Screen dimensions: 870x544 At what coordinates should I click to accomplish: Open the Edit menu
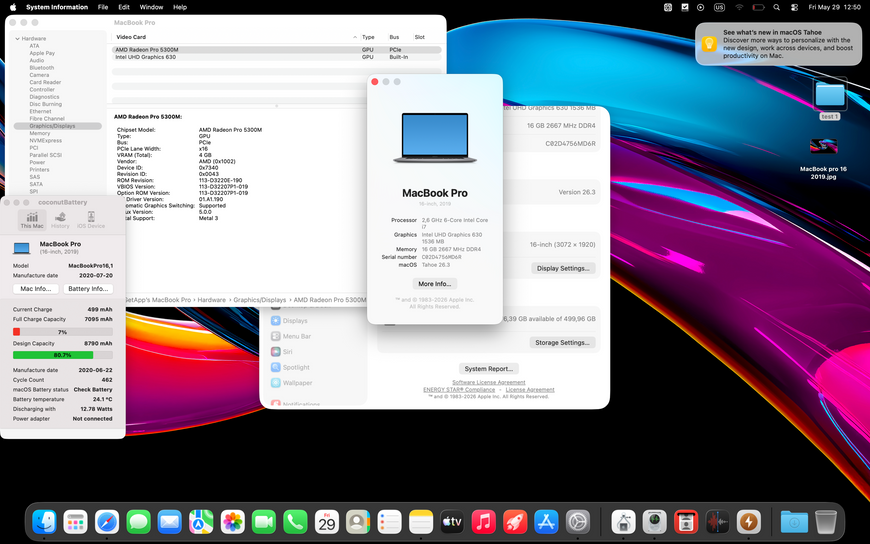click(124, 7)
